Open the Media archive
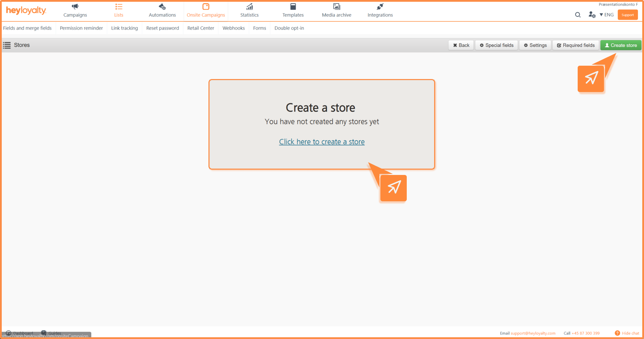Image resolution: width=644 pixels, height=339 pixels. point(337,11)
